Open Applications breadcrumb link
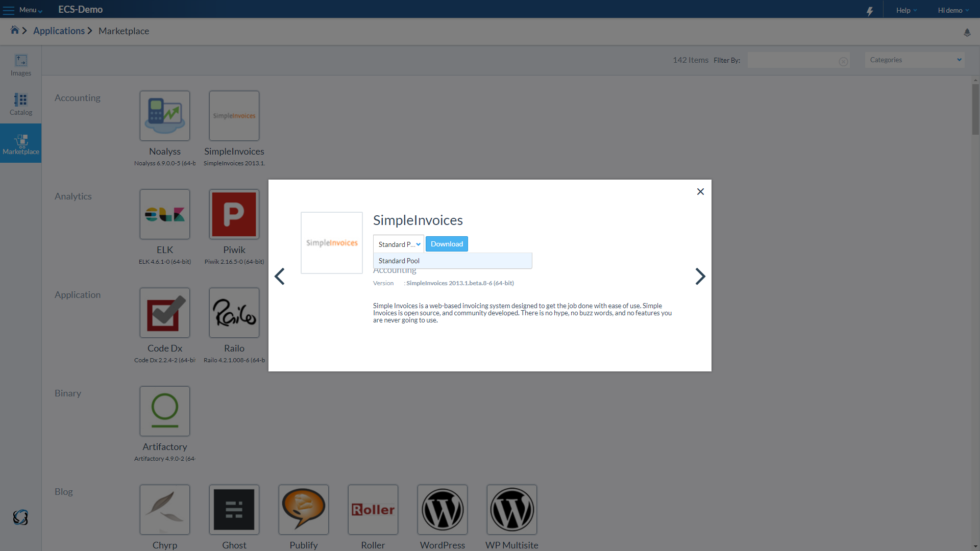The image size is (980, 551). coord(59,31)
